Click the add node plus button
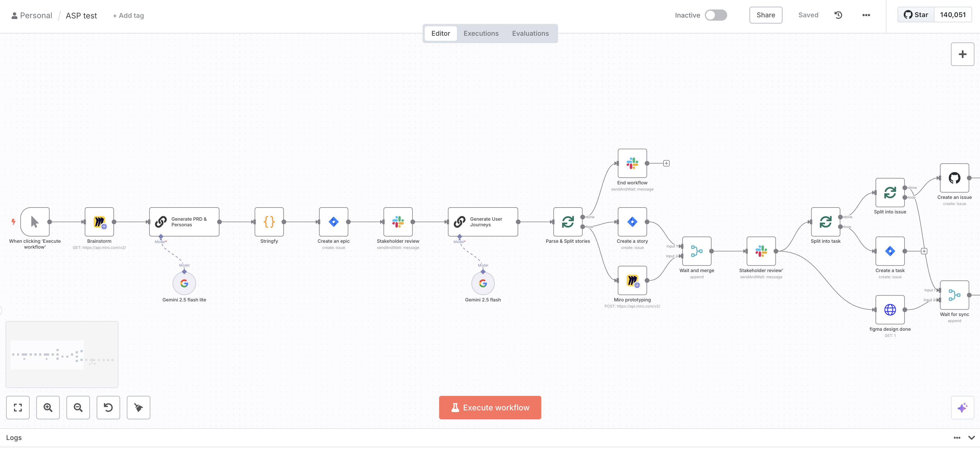The height and width of the screenshot is (471, 980). pyautogui.click(x=962, y=54)
